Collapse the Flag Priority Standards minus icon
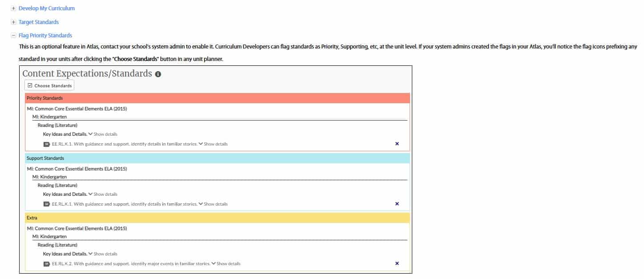The image size is (644, 279). 14,35
